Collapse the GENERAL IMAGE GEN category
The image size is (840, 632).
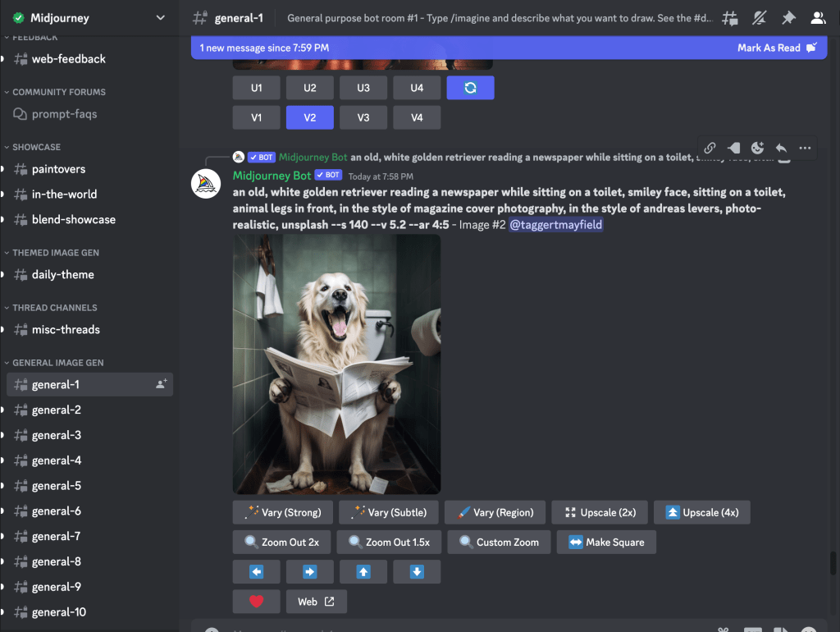57,363
